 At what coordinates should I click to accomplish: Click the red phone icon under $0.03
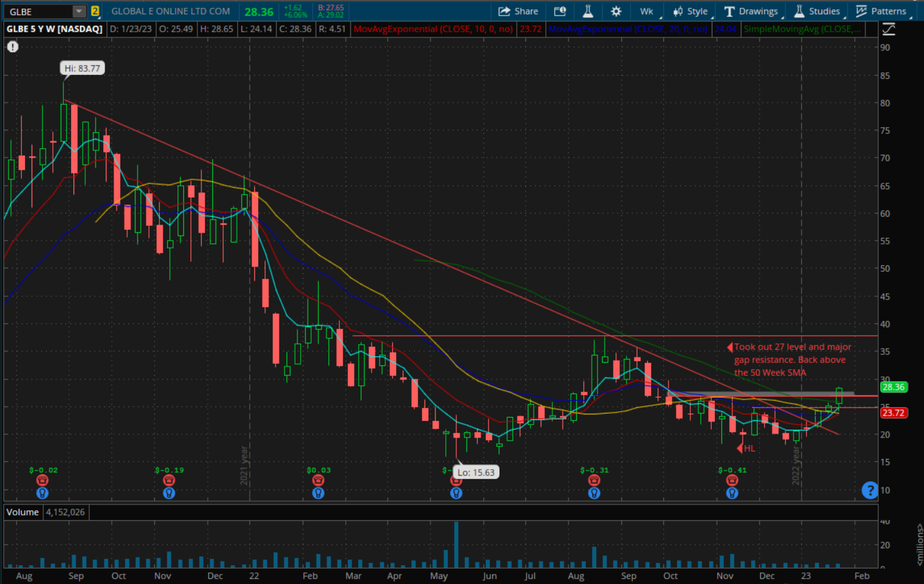point(318,480)
